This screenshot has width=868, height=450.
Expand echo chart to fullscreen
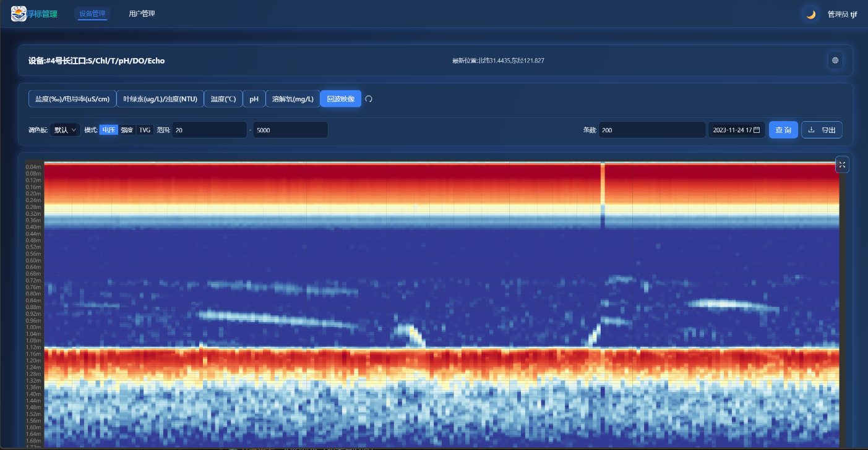pos(842,164)
